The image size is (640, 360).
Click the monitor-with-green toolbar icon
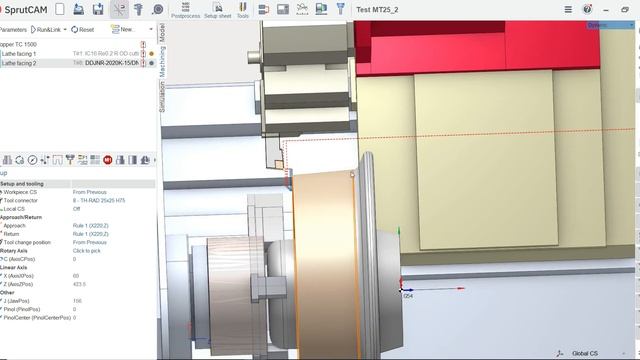(x=321, y=9)
